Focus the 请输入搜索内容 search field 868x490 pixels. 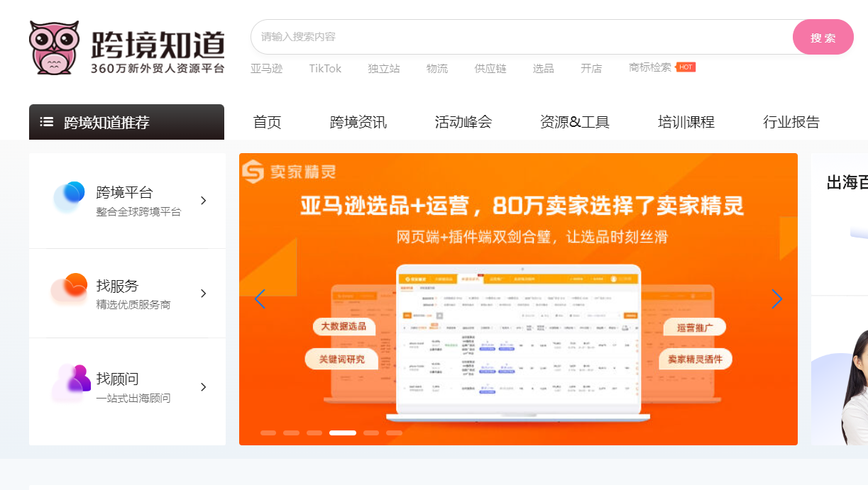(522, 37)
